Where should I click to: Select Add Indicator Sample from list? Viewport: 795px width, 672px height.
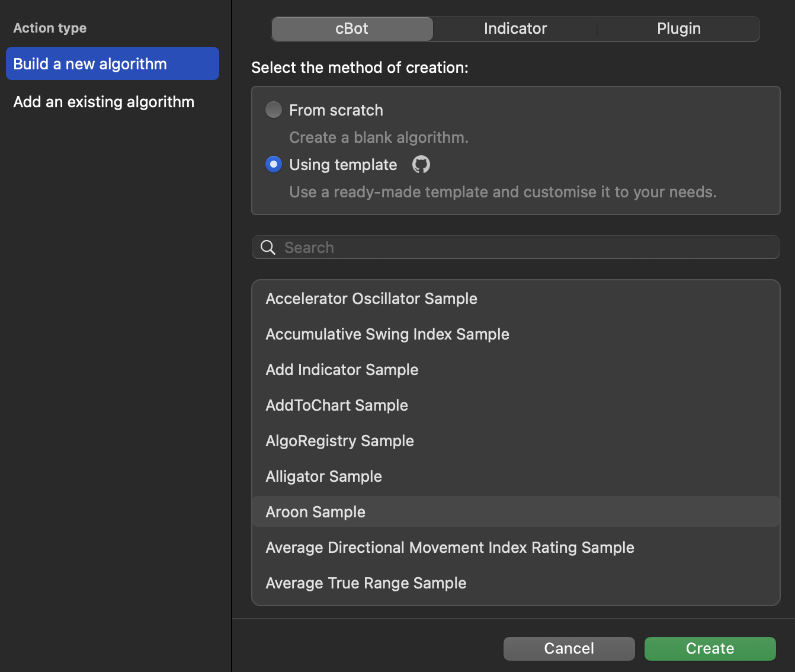point(342,370)
